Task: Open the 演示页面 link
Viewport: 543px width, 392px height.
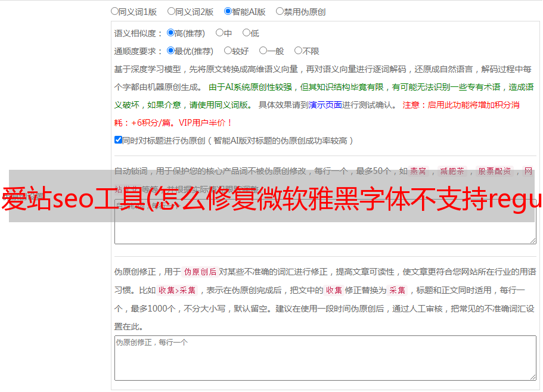Action: click(325, 105)
